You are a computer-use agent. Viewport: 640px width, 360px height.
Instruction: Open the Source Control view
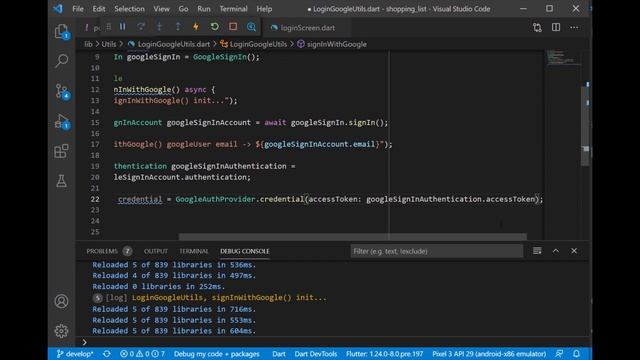[x=62, y=91]
